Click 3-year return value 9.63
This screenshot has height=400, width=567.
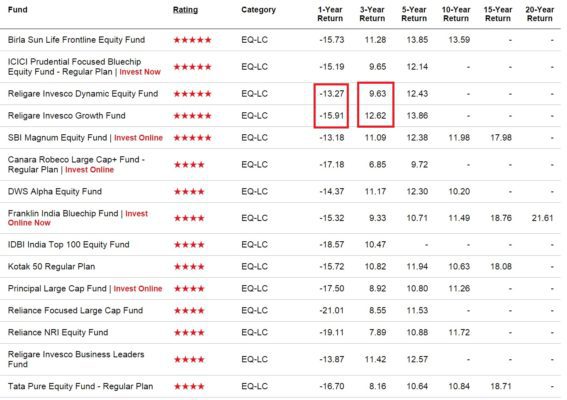coord(378,94)
